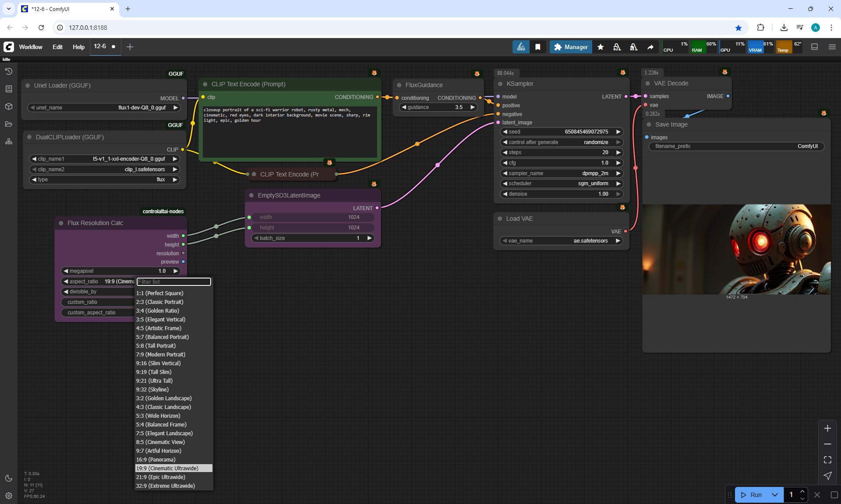Click the share arrow toolbar icon
This screenshot has width=841, height=504.
(650, 47)
